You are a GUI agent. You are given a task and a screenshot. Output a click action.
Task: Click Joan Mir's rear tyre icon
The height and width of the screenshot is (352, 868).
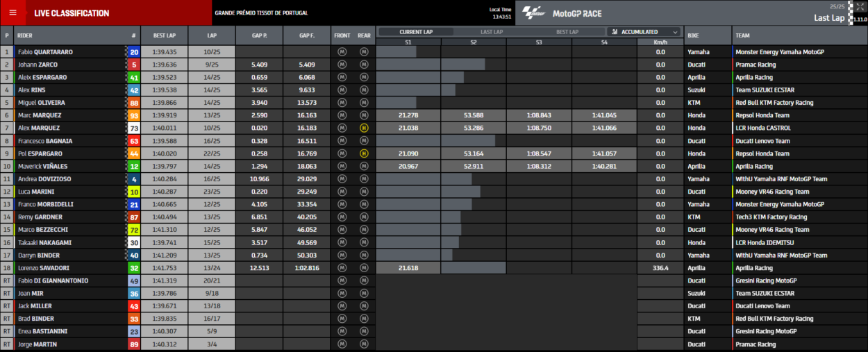pos(364,294)
